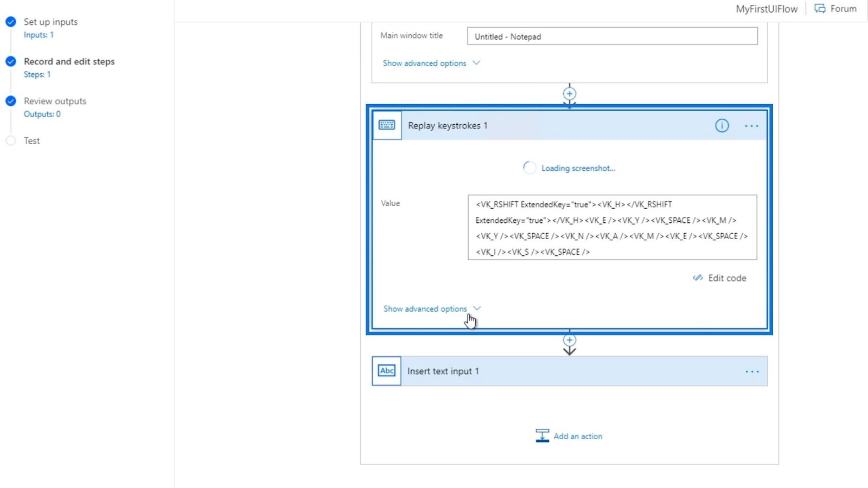Click Edit code link

tap(727, 278)
